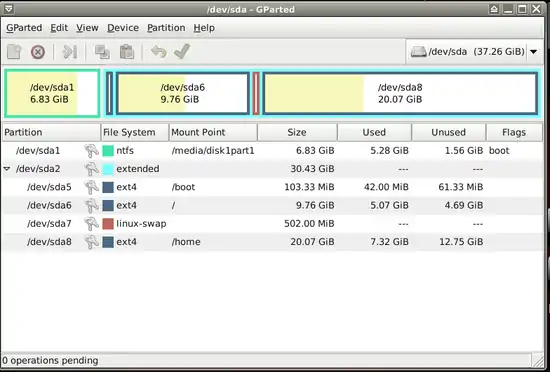Collapse the /dev/sda2 extended partition tree

tap(6, 169)
